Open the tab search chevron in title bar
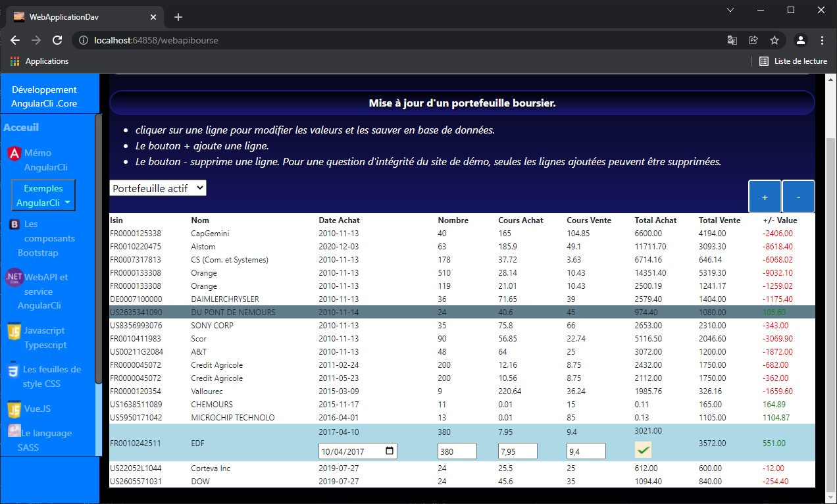 coord(730,10)
